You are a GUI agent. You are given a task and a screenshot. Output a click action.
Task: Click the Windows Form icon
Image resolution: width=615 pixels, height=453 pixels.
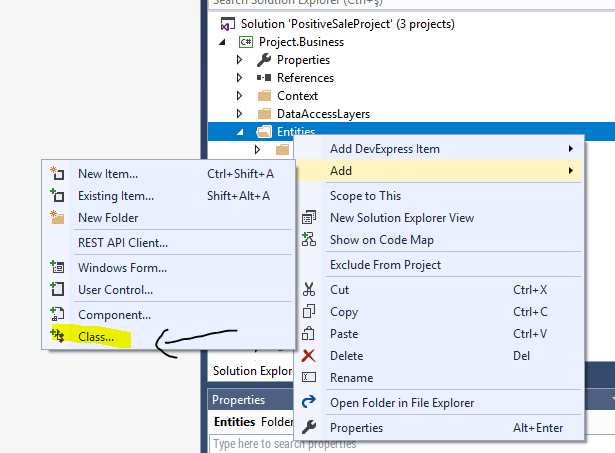click(x=57, y=267)
